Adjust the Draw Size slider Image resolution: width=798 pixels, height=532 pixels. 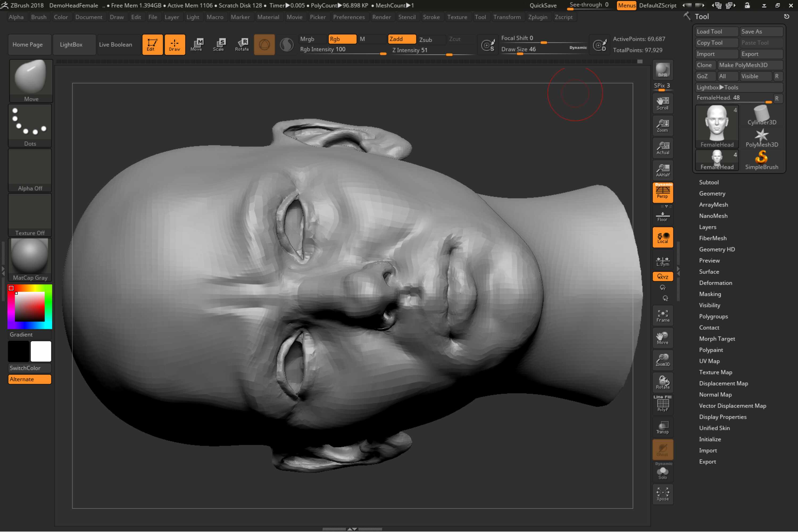[544, 49]
